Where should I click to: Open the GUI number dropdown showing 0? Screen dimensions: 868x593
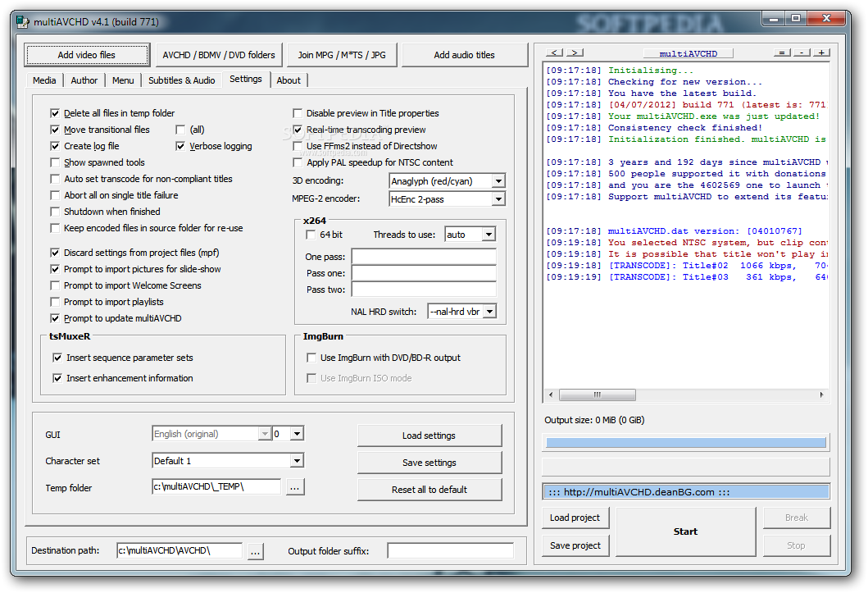click(x=298, y=434)
